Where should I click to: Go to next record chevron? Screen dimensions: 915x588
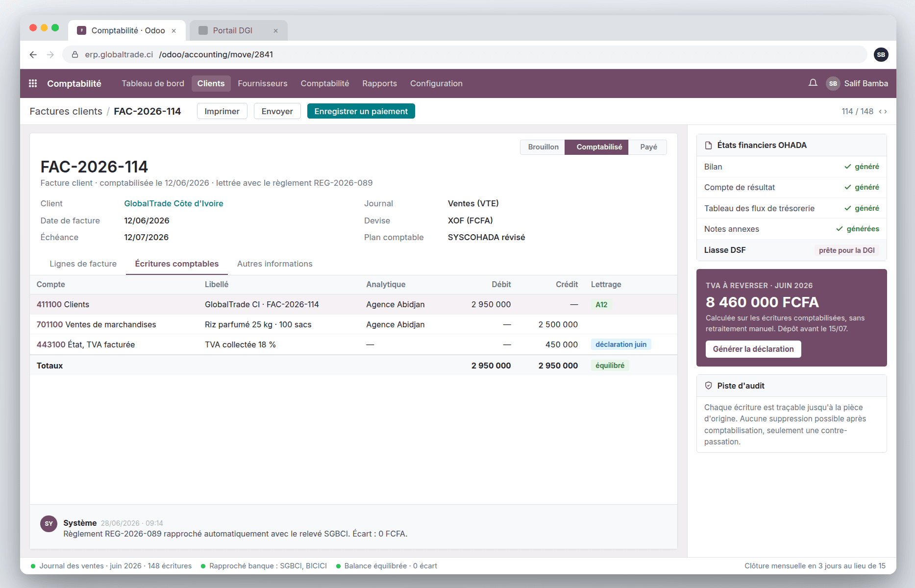pos(886,112)
